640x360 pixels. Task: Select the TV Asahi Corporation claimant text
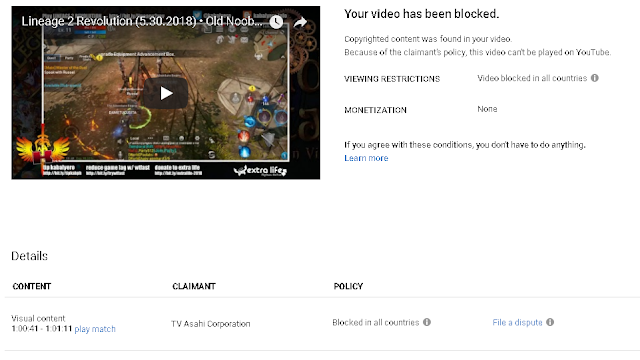211,324
